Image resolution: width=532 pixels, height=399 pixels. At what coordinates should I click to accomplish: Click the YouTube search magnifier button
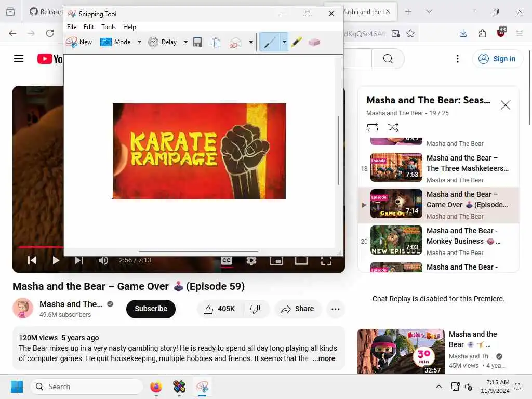388,59
